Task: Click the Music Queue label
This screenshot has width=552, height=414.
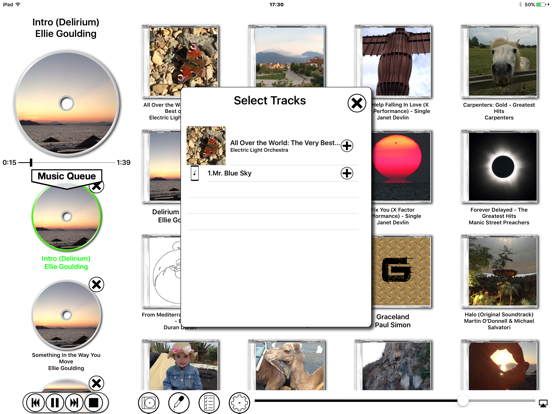Action: 67,176
